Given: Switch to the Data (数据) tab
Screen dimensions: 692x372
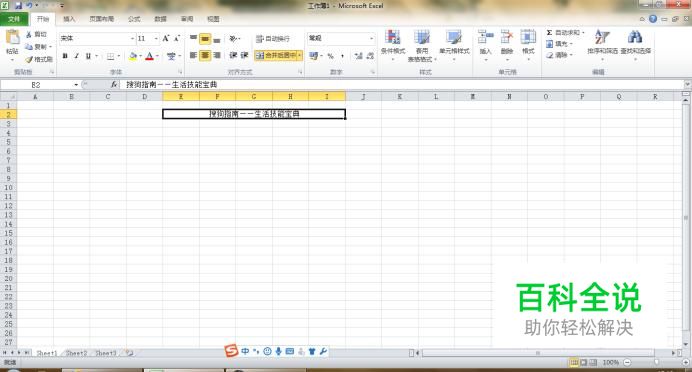Looking at the screenshot, I should [161, 19].
